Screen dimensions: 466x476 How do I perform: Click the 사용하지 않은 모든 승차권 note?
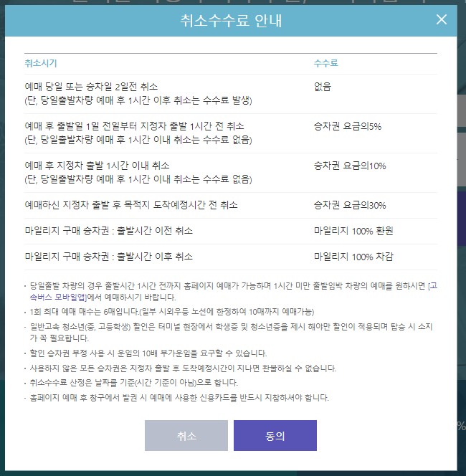(183, 368)
